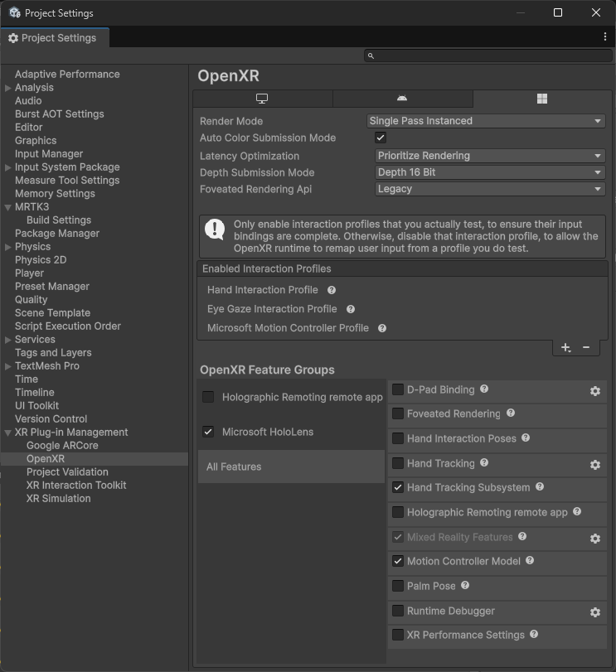Open the Project Settings kebab menu
The height and width of the screenshot is (672, 616).
tap(605, 37)
